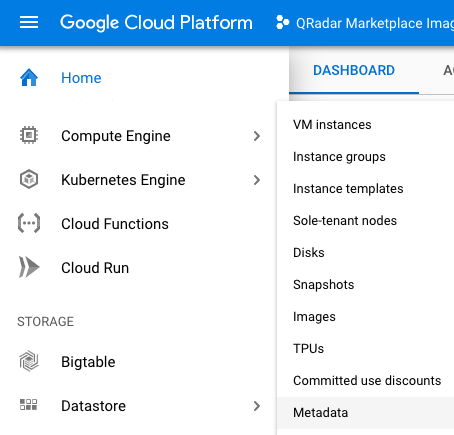
Task: Click the Bigtable icon
Action: coord(29,361)
